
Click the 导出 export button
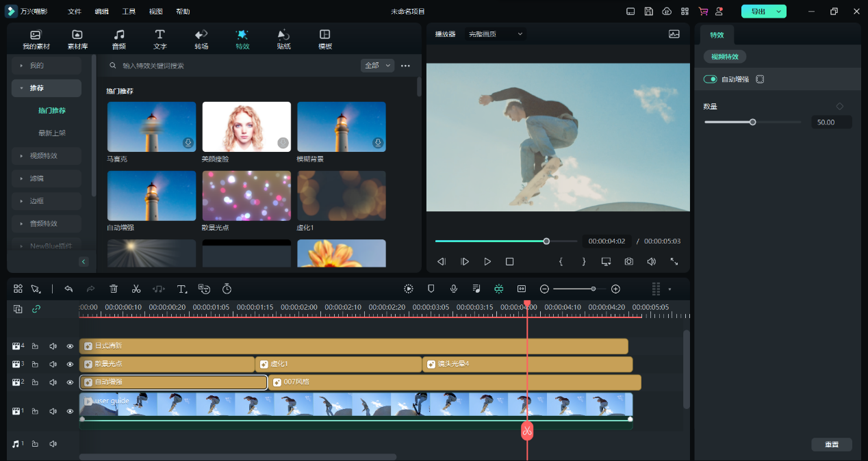coord(758,12)
